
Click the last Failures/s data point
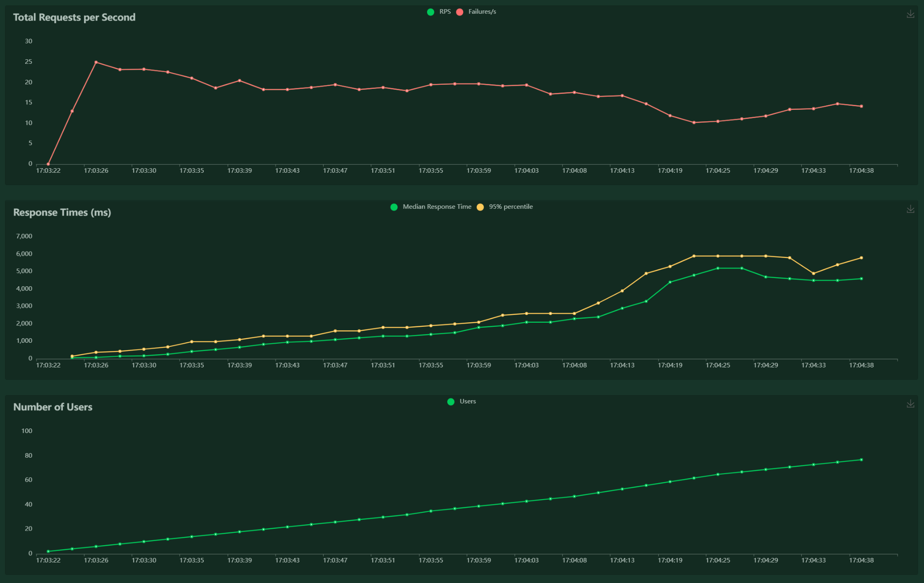pyautogui.click(x=861, y=106)
